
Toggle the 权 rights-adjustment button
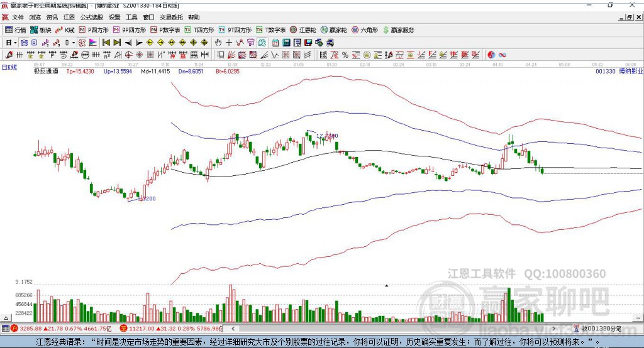point(82,43)
